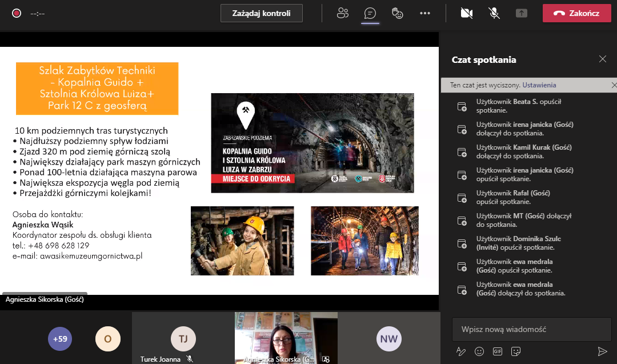The height and width of the screenshot is (364, 617).
Task: Open the more actions ellipsis menu
Action: [x=425, y=13]
